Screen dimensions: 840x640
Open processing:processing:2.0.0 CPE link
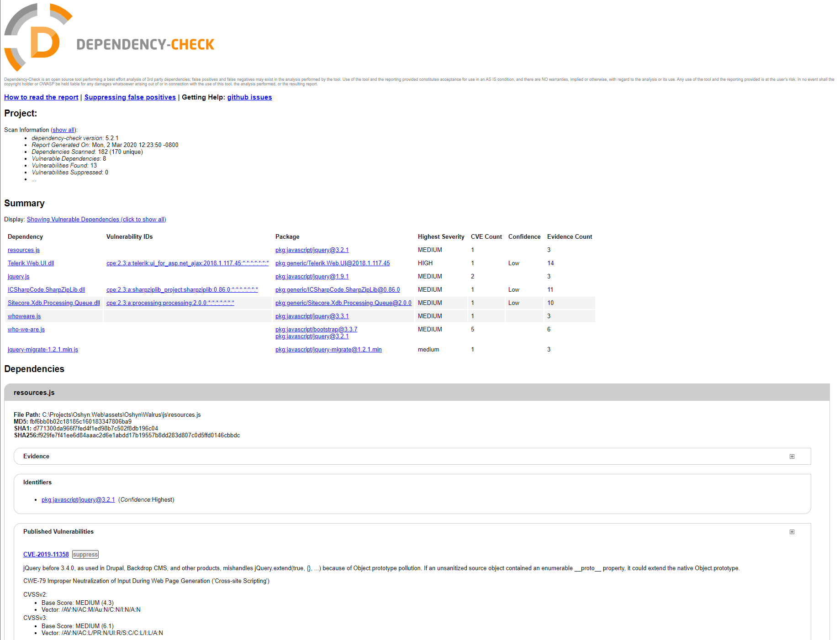(170, 303)
